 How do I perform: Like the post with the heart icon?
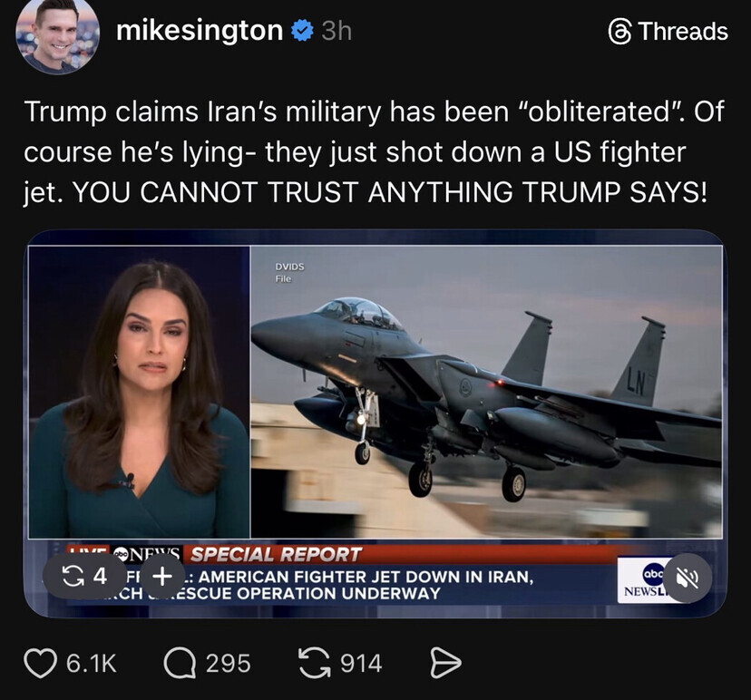40,663
